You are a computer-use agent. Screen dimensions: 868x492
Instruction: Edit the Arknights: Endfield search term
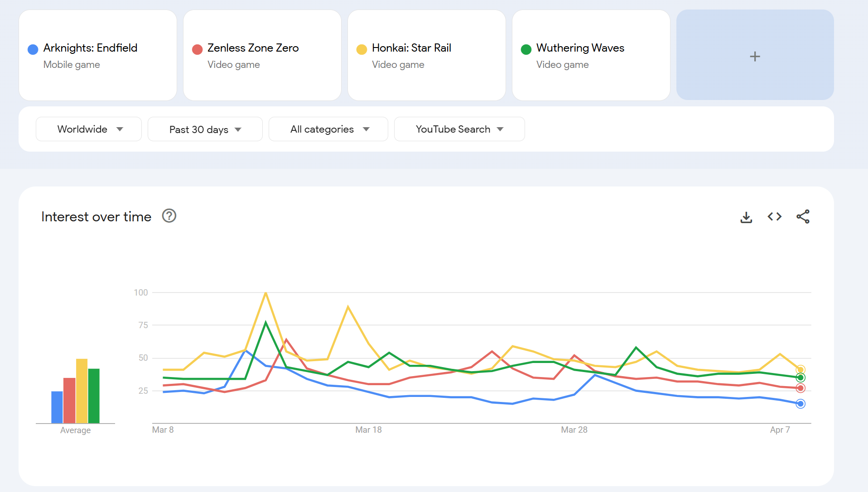pos(90,48)
